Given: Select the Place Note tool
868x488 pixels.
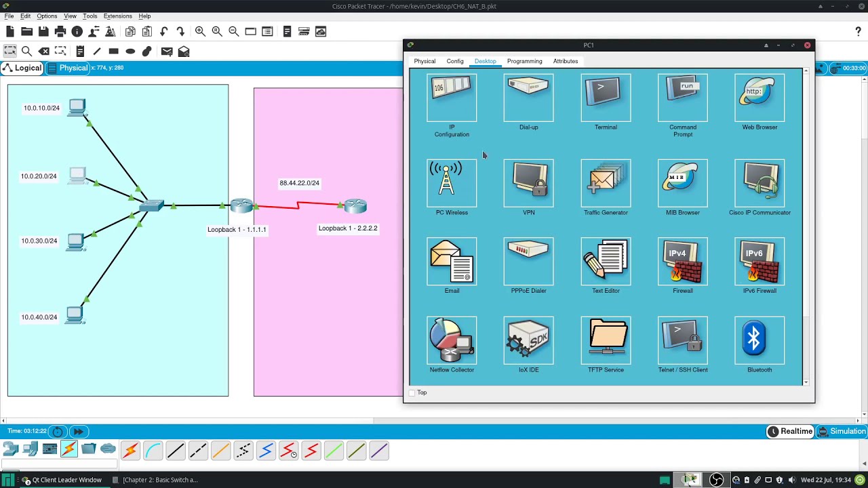Looking at the screenshot, I should (x=80, y=51).
